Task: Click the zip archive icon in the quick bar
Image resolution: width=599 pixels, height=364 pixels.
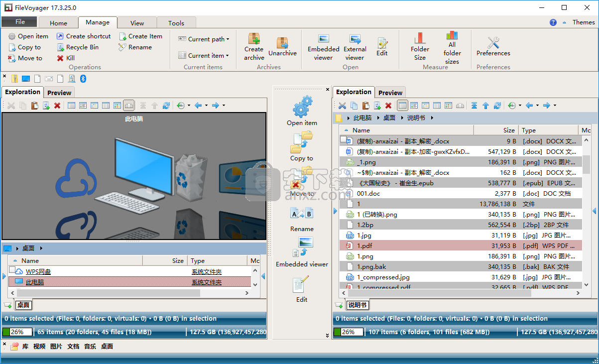Action: 14,79
